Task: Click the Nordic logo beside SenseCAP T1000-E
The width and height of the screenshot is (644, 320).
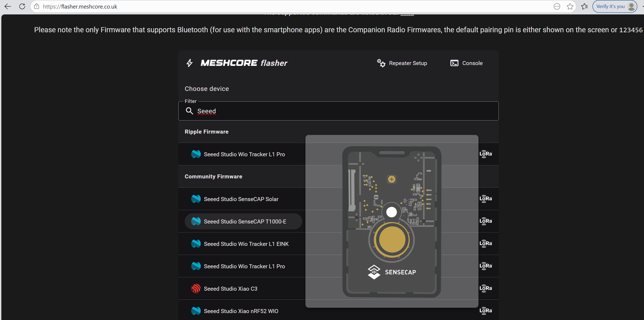Action: click(196, 221)
